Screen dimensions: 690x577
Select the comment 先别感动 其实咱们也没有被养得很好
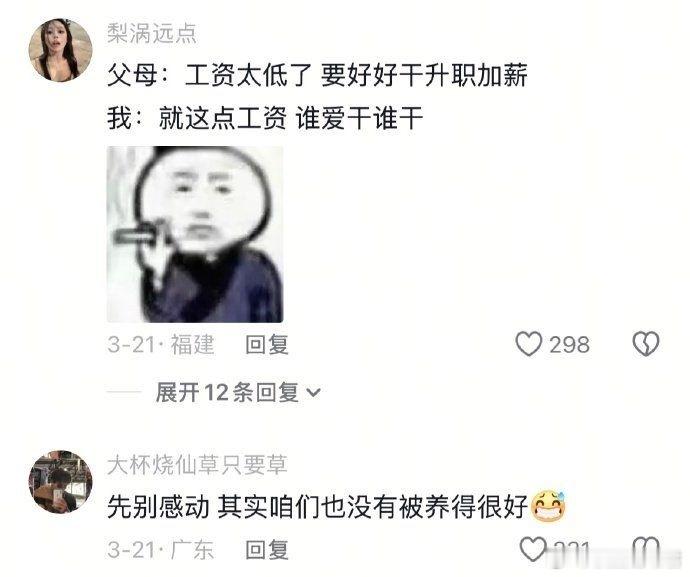point(318,507)
